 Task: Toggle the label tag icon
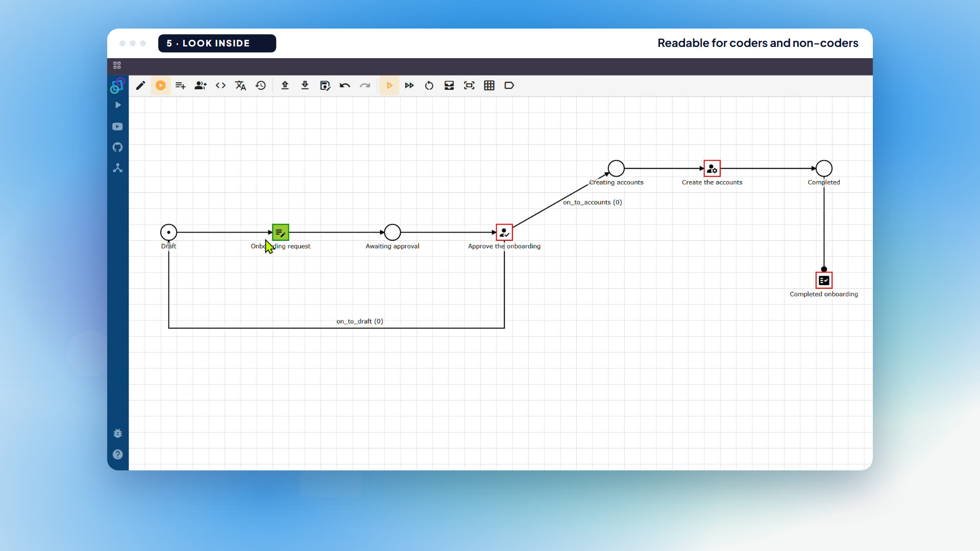[509, 86]
